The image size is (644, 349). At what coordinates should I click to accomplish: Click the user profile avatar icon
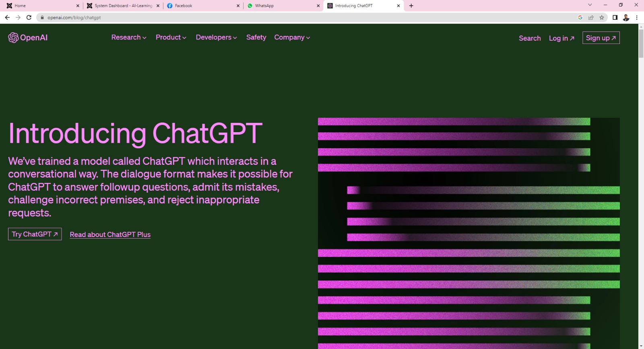click(626, 17)
